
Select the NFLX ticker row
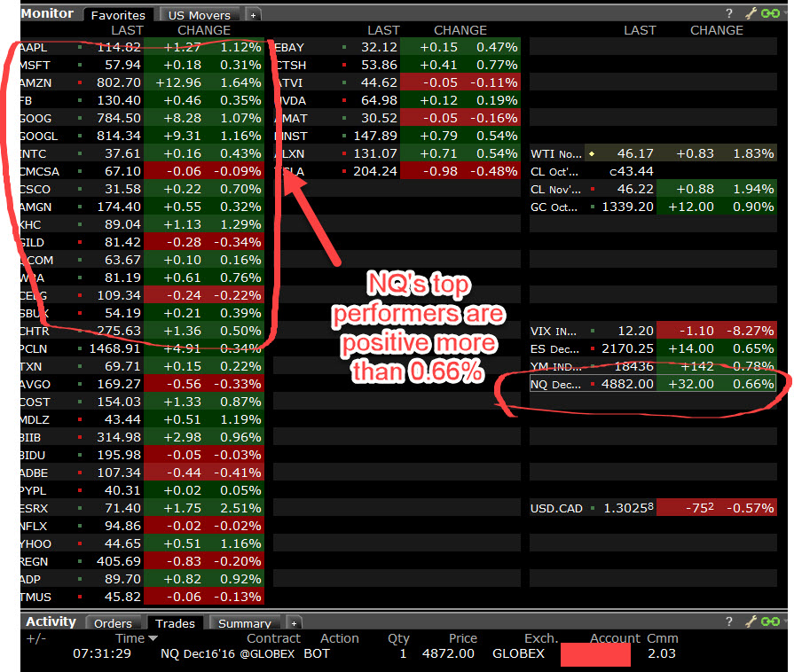[142, 526]
